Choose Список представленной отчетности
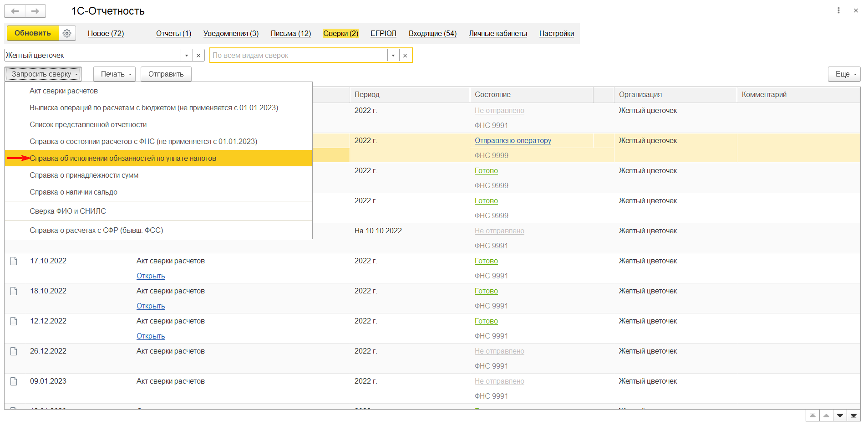868x426 pixels. [158, 125]
